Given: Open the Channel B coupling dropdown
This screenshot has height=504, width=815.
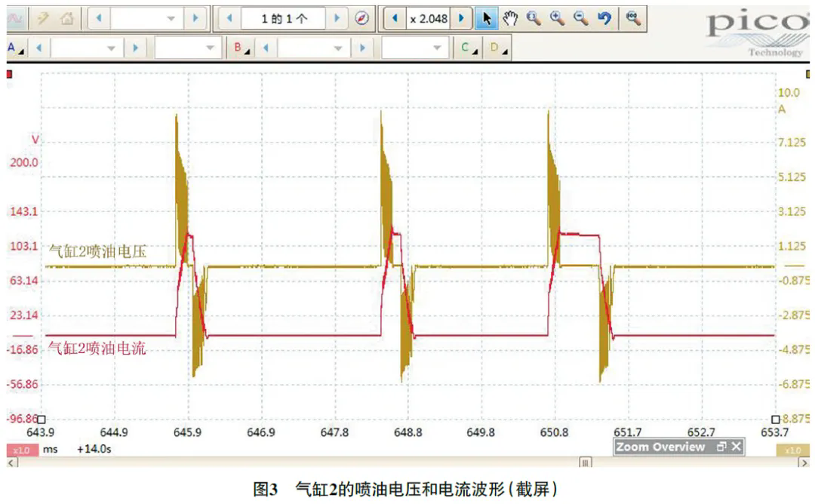Looking at the screenshot, I should [x=415, y=48].
